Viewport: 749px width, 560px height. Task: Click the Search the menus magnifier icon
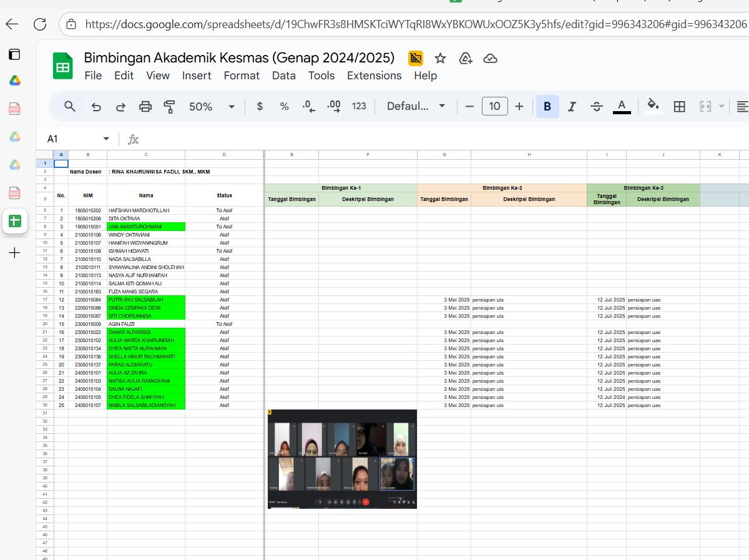(70, 107)
